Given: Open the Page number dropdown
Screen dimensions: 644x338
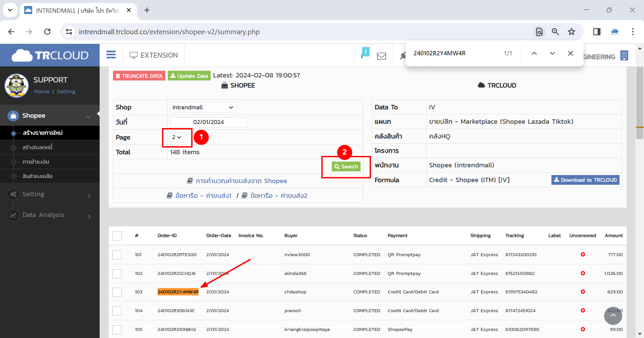Looking at the screenshot, I should 177,137.
